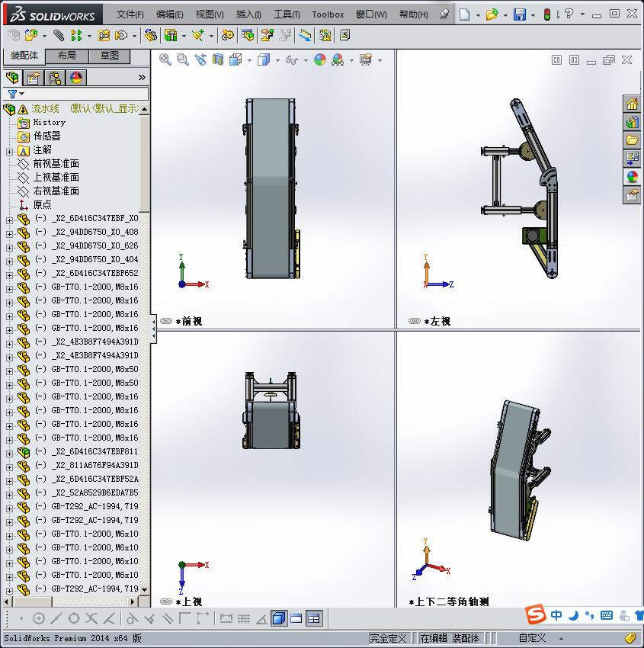Image resolution: width=644 pixels, height=648 pixels.
Task: Expand the 注解 annotations tree node
Action: [9, 152]
